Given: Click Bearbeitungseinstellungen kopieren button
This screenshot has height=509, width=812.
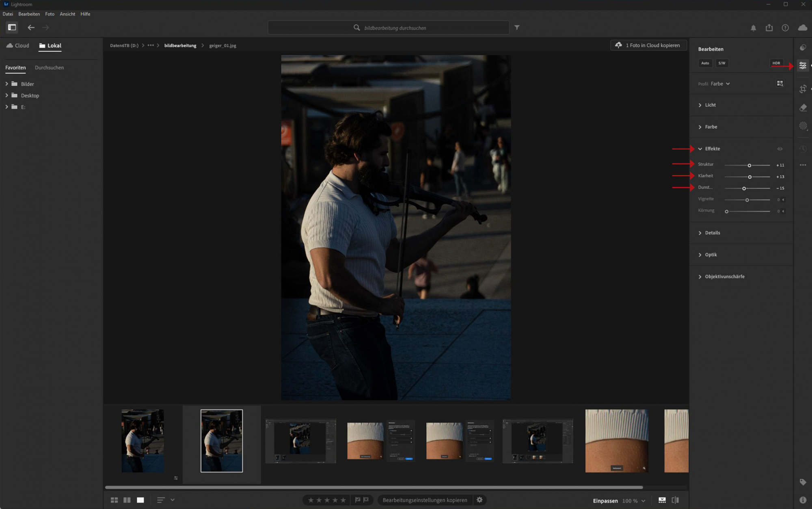Looking at the screenshot, I should 425,500.
